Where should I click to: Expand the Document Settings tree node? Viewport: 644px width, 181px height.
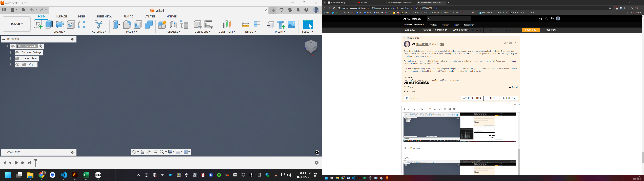(11, 53)
